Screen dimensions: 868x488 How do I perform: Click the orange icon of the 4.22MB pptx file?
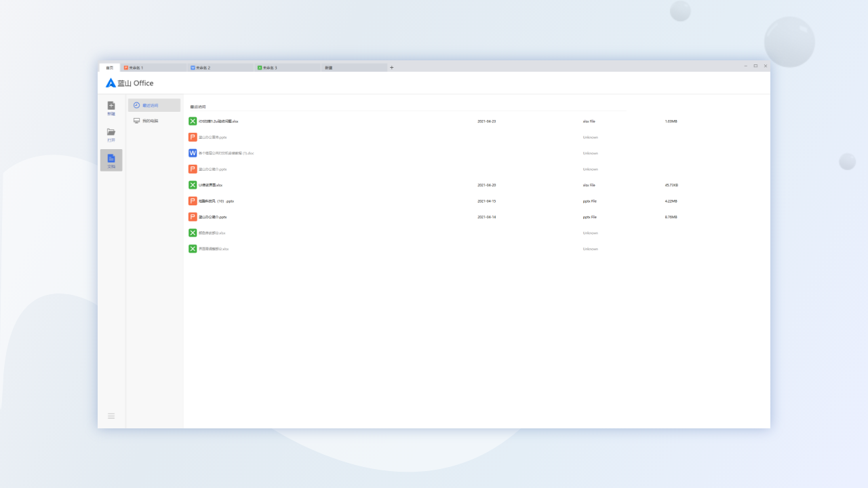[x=193, y=201]
